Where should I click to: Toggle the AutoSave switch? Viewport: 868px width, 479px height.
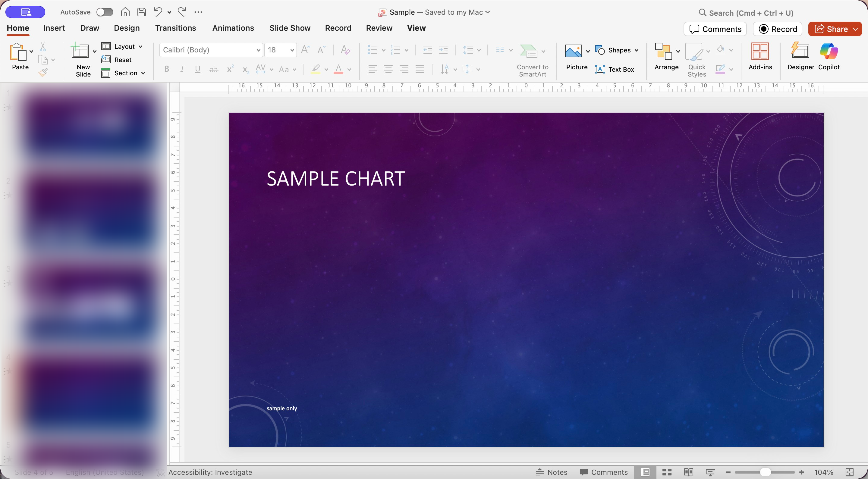point(105,12)
